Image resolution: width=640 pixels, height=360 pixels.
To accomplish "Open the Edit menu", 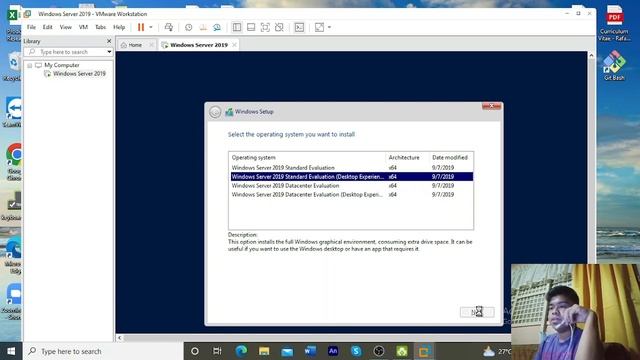I will click(48, 27).
